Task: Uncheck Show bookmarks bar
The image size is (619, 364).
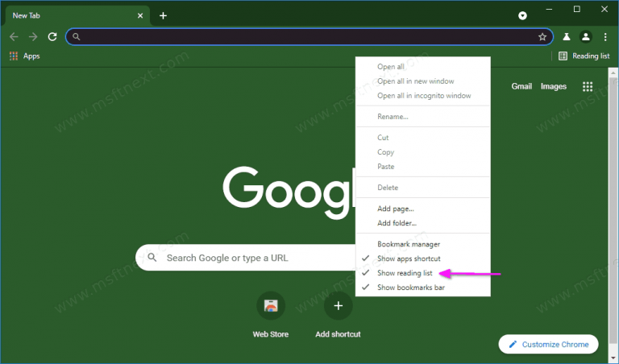Action: tap(423, 287)
